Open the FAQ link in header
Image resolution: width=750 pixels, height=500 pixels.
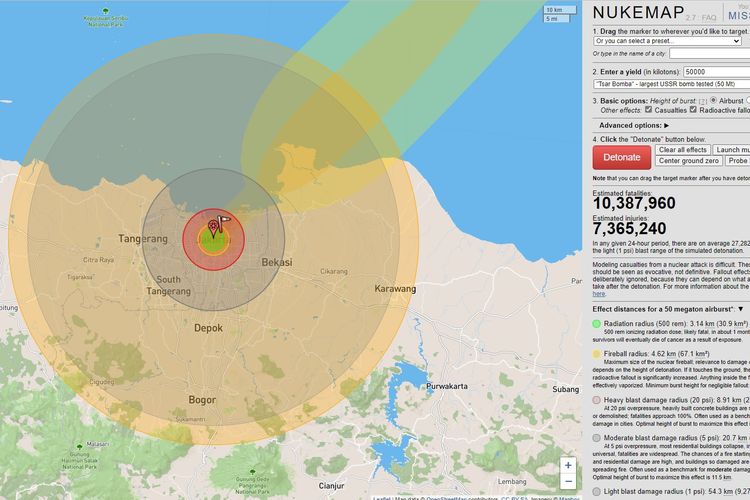[709, 18]
